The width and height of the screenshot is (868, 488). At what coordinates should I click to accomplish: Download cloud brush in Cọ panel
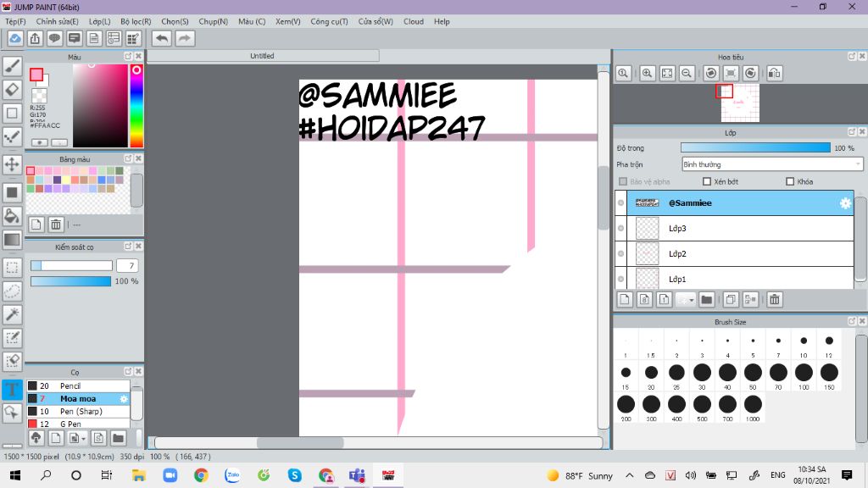pyautogui.click(x=36, y=438)
